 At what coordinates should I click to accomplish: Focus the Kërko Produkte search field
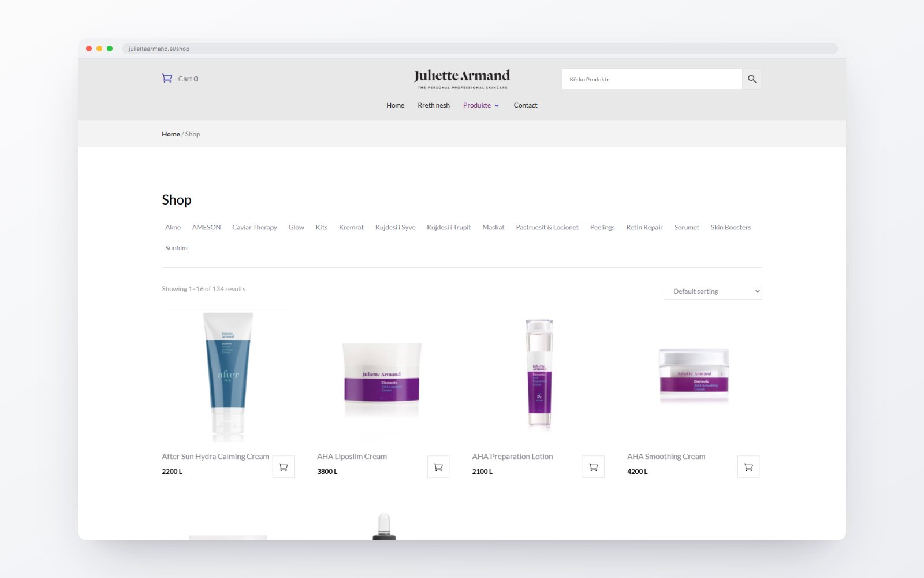(651, 79)
